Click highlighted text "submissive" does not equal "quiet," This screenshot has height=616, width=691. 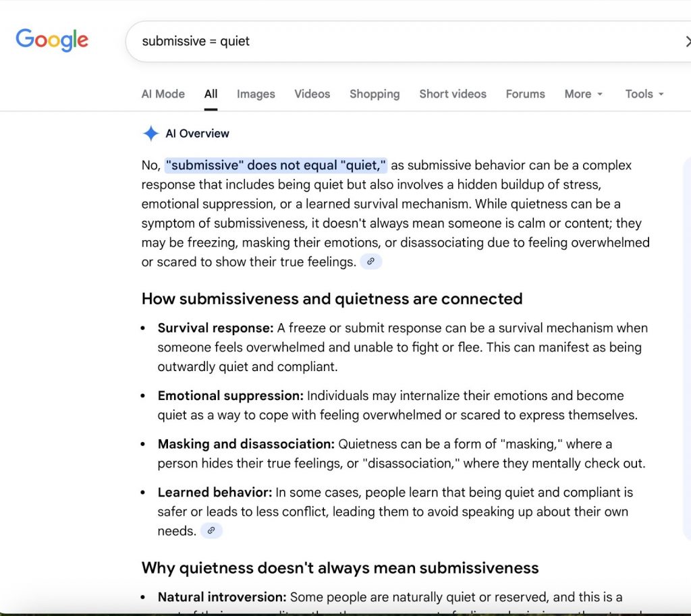point(276,165)
